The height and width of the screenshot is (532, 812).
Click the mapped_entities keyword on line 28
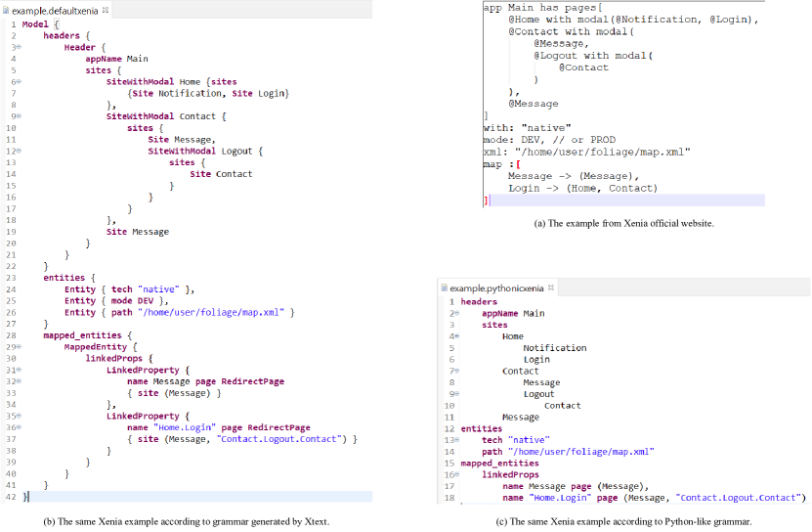pos(82,335)
